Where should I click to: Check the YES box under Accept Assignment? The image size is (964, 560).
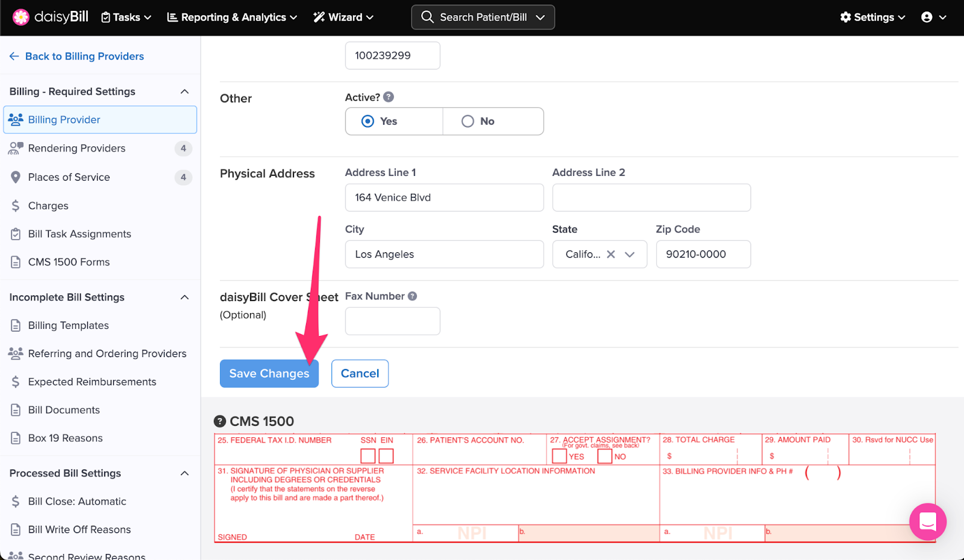(559, 456)
